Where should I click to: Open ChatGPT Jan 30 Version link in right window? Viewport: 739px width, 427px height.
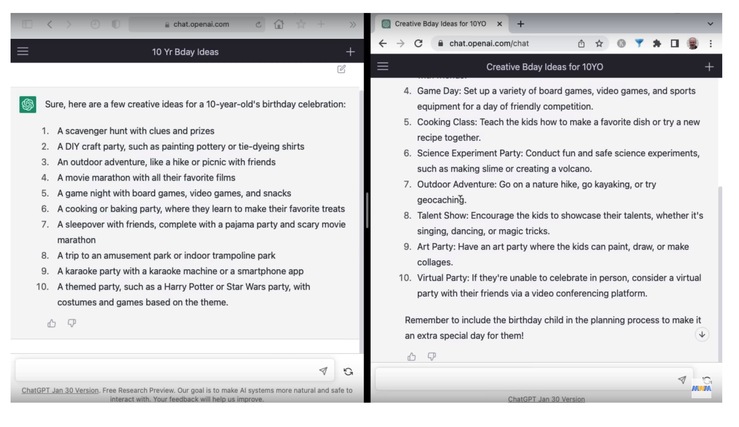tap(546, 399)
